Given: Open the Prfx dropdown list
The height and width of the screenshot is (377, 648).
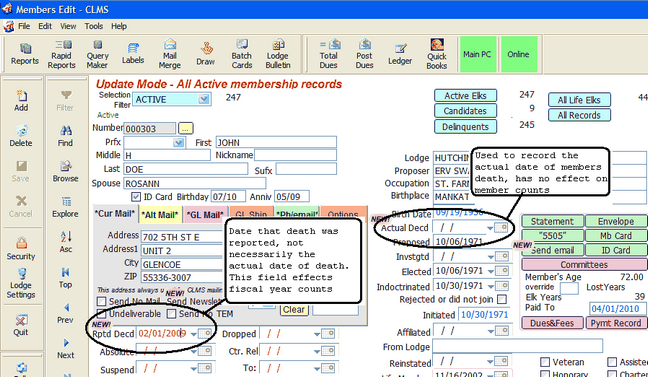Looking at the screenshot, I should click(x=179, y=143).
